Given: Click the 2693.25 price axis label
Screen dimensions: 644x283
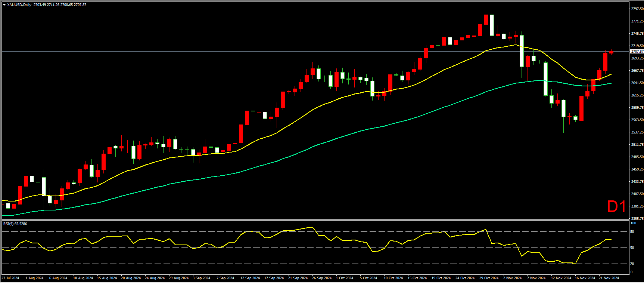Looking at the screenshot, I should [637, 58].
